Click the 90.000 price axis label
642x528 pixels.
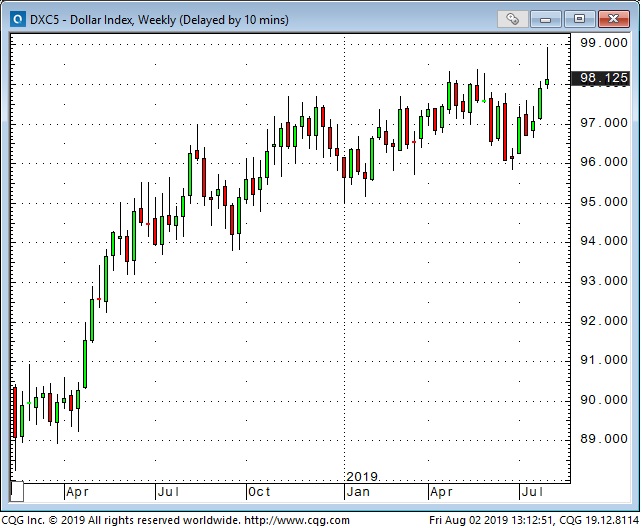tap(604, 399)
